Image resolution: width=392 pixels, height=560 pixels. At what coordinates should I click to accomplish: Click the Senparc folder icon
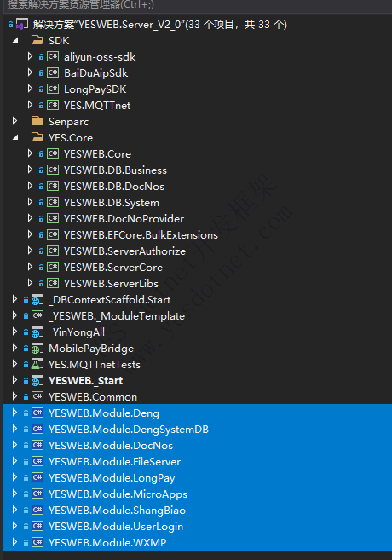point(37,121)
